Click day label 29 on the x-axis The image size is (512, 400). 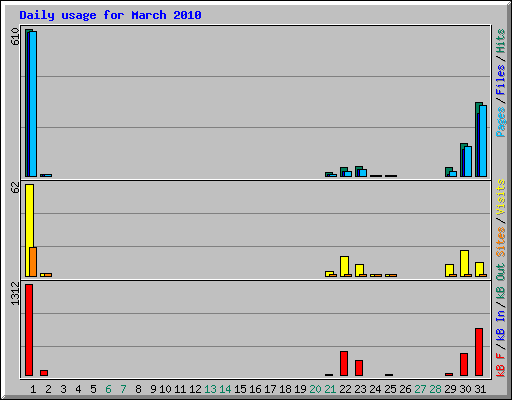[450, 389]
